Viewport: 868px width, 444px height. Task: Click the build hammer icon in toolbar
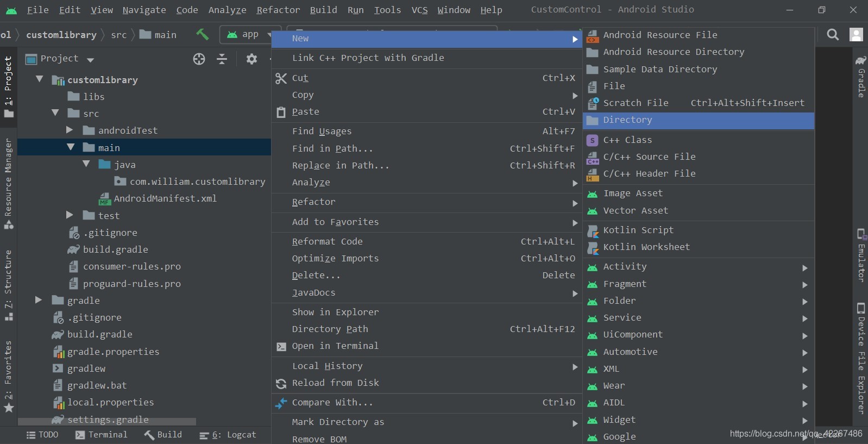(x=202, y=34)
